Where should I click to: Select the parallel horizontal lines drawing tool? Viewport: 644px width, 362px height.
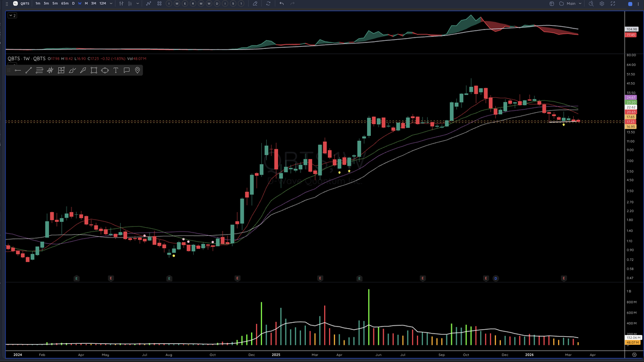(39, 70)
